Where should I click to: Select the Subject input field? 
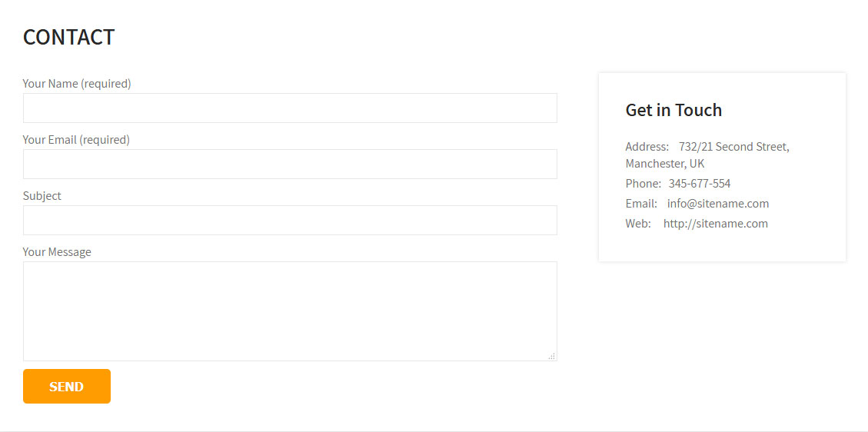click(290, 220)
